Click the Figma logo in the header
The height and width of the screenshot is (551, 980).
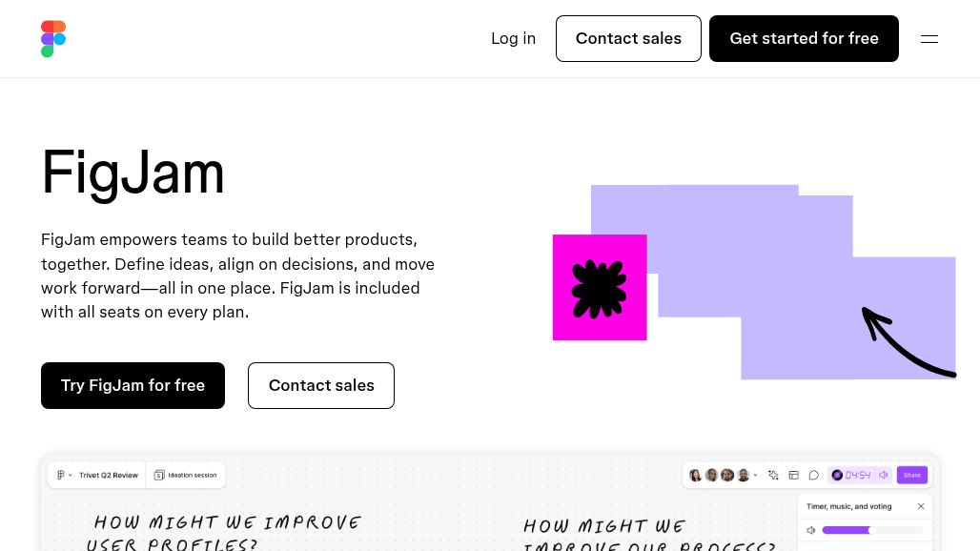pyautogui.click(x=53, y=39)
